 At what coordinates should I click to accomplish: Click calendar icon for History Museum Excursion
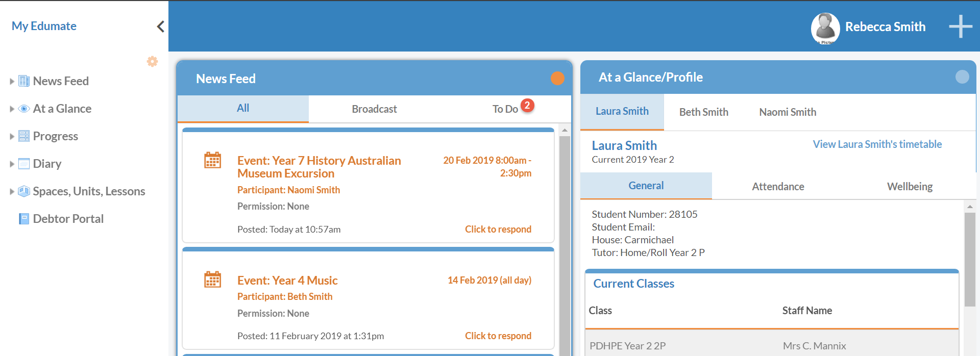tap(212, 160)
